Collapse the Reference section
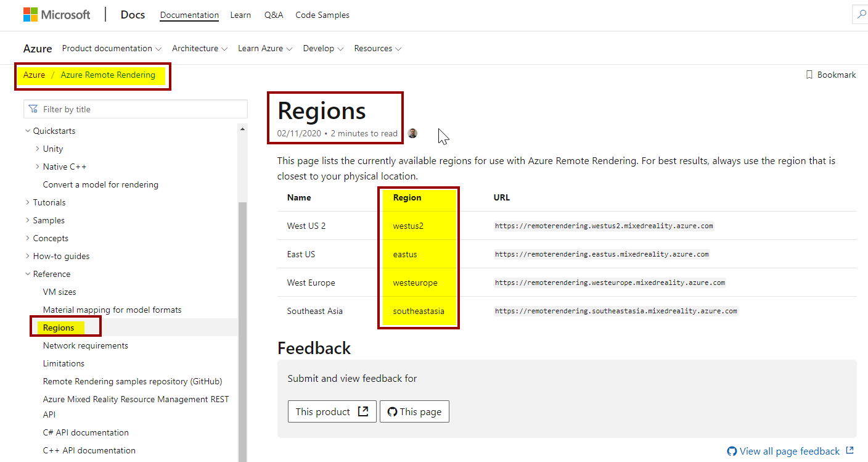868x462 pixels. click(27, 274)
